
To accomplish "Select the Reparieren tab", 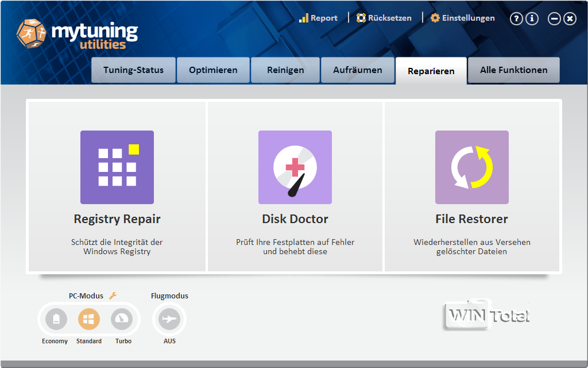I will coord(431,71).
